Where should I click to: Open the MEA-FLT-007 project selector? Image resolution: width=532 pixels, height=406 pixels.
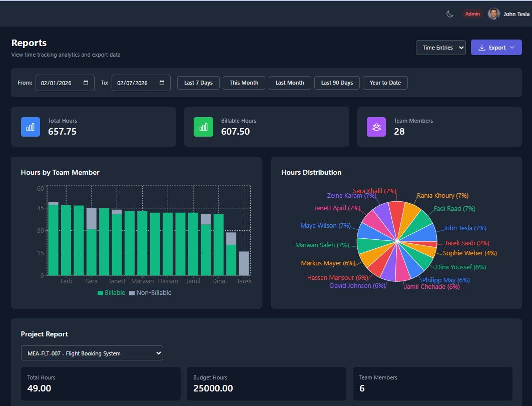click(92, 353)
